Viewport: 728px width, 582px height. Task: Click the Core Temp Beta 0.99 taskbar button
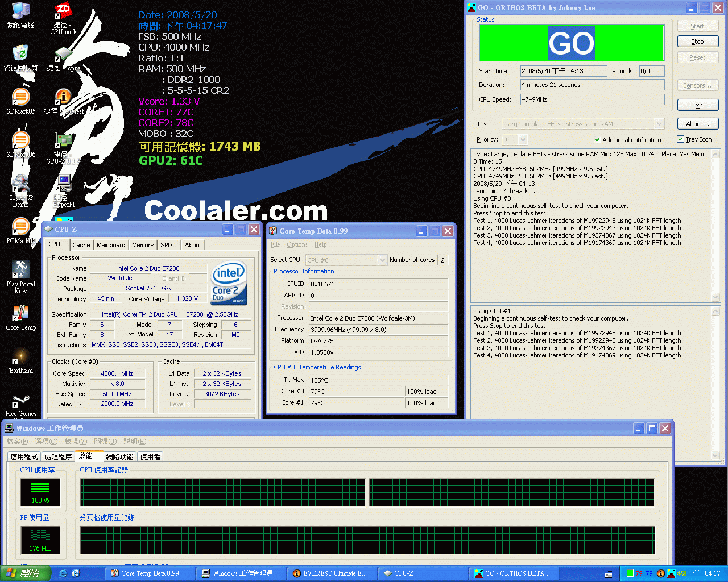coord(150,573)
